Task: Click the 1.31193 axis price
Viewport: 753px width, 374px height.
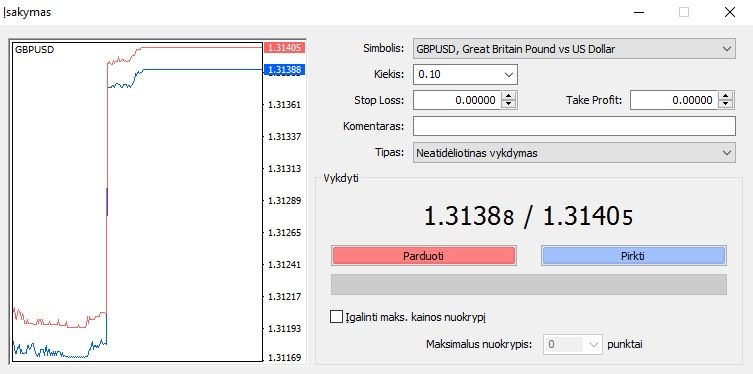Action: pos(284,328)
